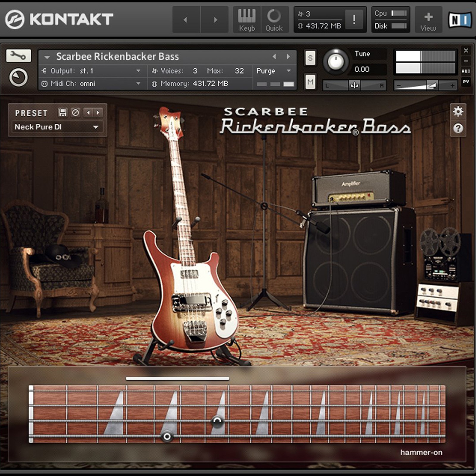The image size is (476, 476).
Task: Open instrument options via gear icon
Action: click(458, 112)
